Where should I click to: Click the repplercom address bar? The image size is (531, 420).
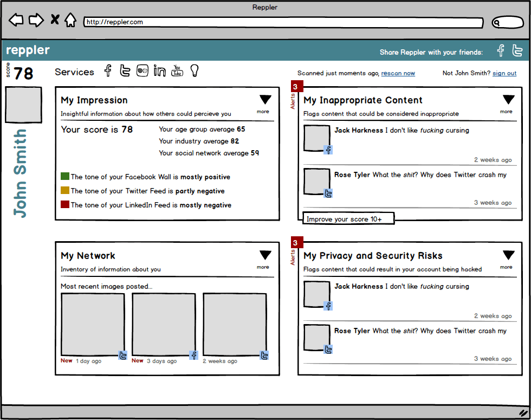(283, 22)
